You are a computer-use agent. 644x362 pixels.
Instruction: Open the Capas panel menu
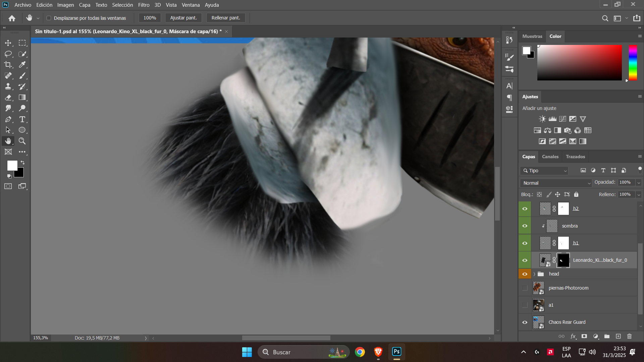tap(640, 157)
